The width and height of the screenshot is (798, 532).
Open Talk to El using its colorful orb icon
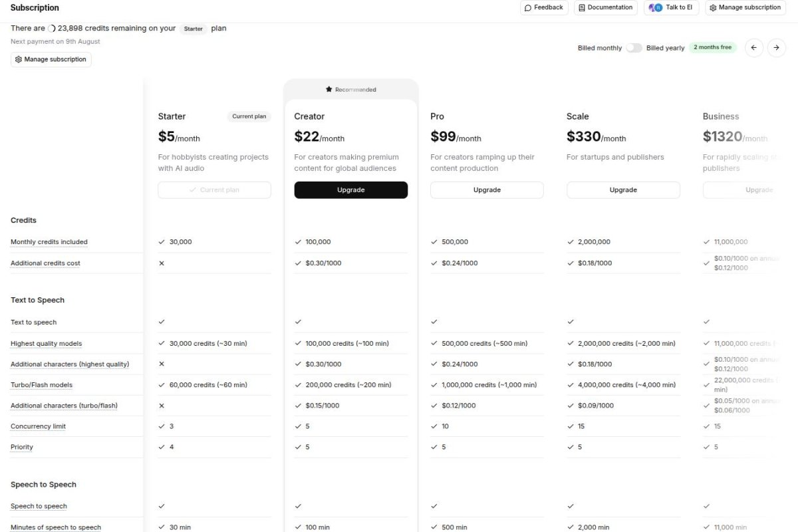point(656,7)
